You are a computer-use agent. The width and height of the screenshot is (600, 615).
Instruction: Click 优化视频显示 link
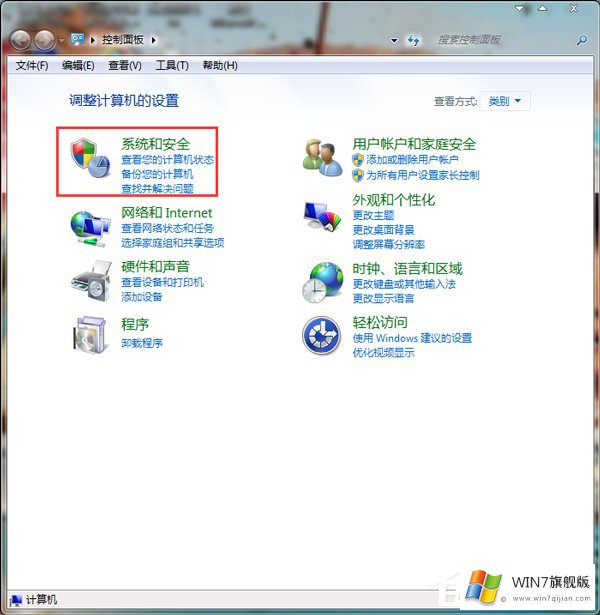[384, 352]
